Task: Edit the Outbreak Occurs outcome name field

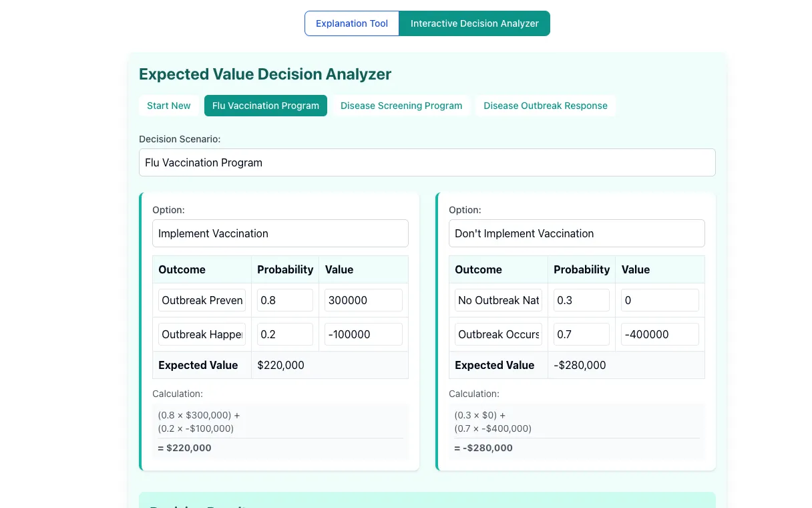Action: coord(499,334)
